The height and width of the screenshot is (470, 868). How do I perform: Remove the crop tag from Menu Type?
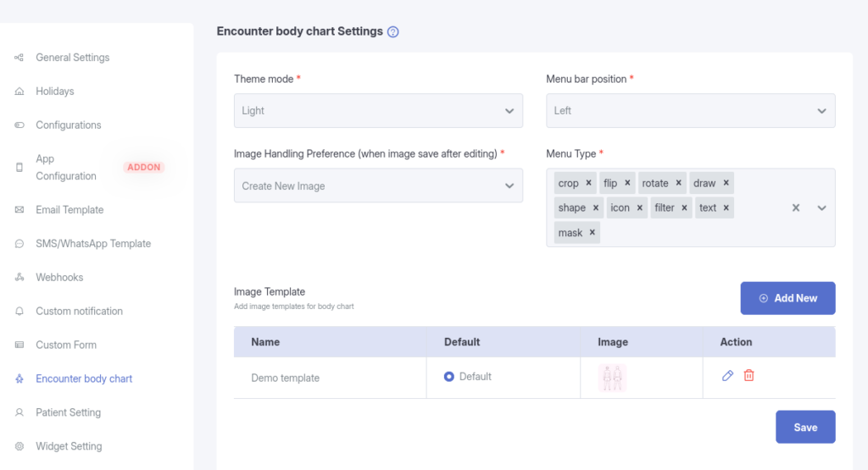coord(588,183)
